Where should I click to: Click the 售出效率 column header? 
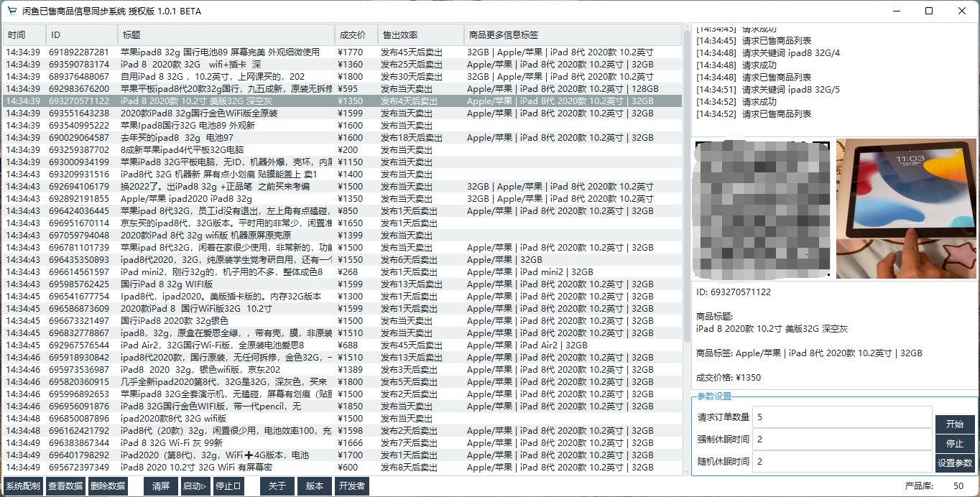tap(421, 34)
